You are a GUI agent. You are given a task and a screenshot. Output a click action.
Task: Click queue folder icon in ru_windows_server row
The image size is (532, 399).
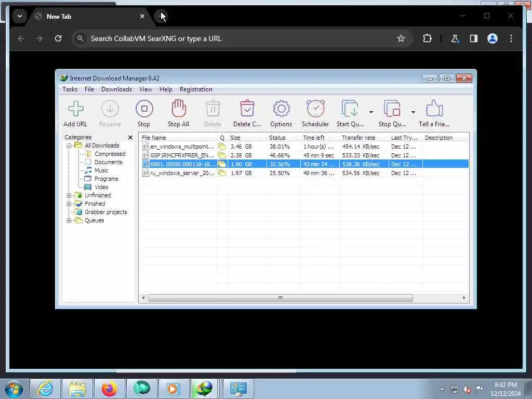click(222, 173)
